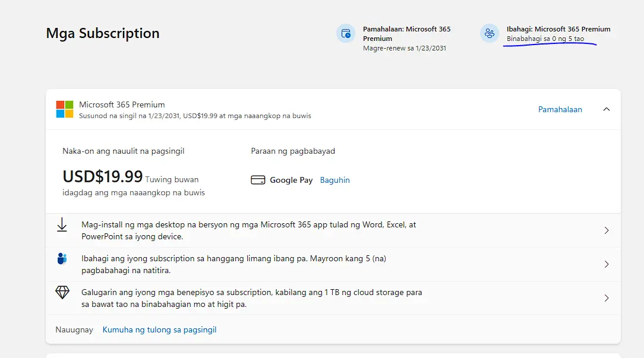Click Baguhin to change payment method
The width and height of the screenshot is (644, 358).
click(x=334, y=180)
